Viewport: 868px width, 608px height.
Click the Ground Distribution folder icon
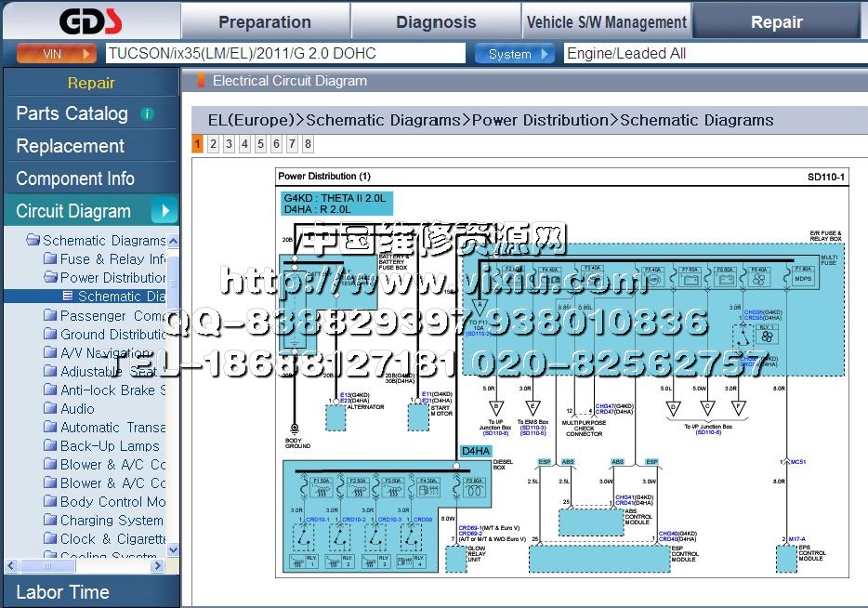pyautogui.click(x=50, y=334)
